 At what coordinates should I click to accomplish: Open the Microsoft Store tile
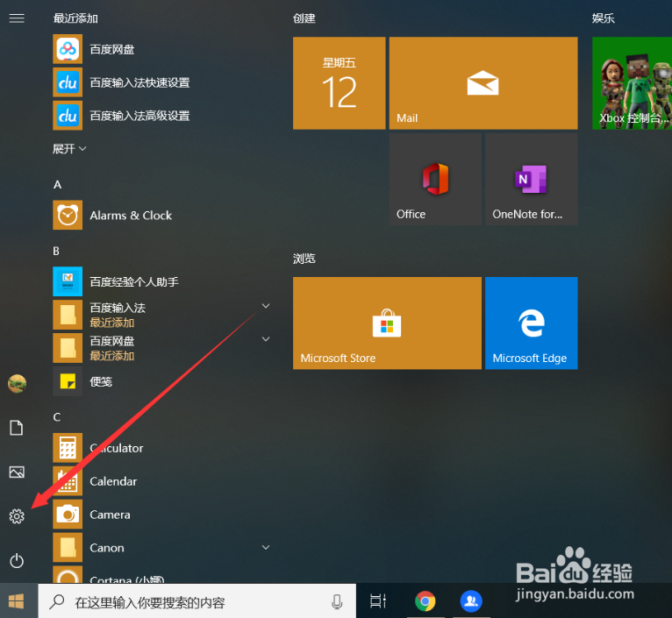pyautogui.click(x=387, y=323)
